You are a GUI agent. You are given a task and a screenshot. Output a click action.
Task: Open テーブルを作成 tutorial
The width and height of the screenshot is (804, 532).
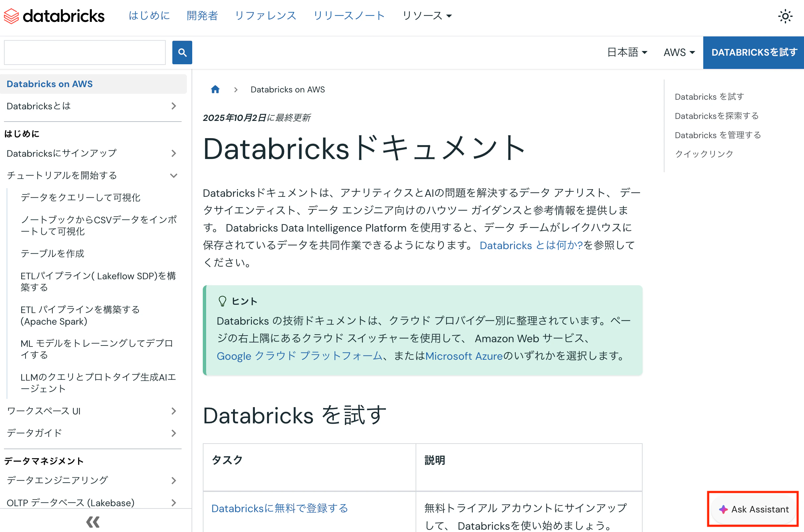click(x=52, y=253)
